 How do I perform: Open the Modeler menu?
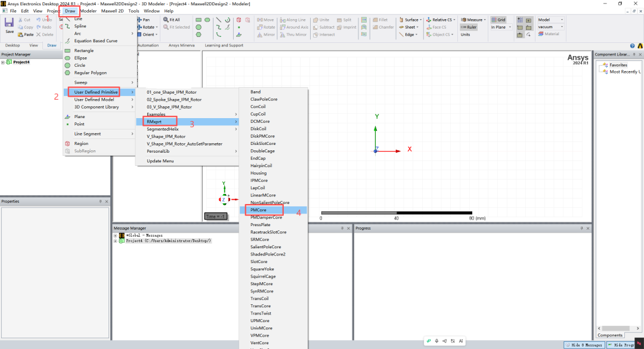tap(88, 11)
